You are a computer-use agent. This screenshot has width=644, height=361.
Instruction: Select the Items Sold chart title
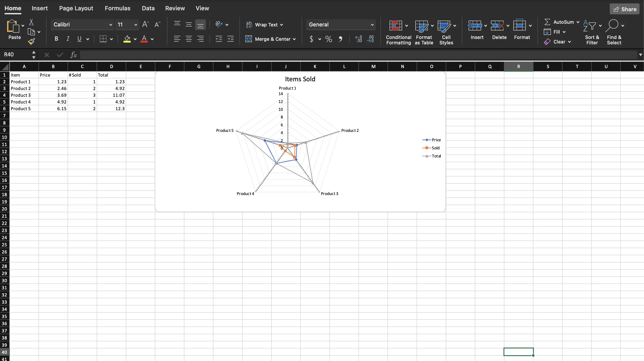click(x=300, y=79)
